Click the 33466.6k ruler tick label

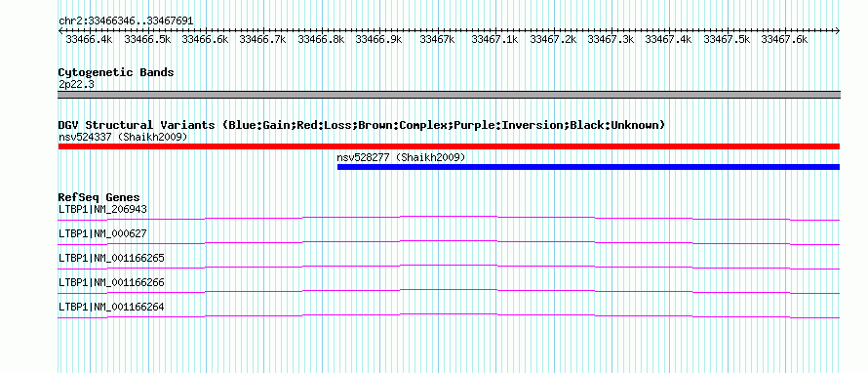click(x=206, y=40)
